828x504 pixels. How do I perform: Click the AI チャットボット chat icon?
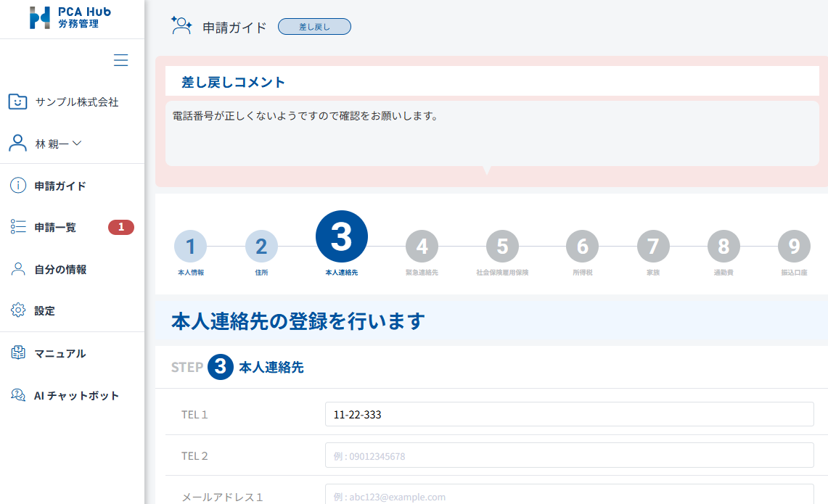[18, 395]
